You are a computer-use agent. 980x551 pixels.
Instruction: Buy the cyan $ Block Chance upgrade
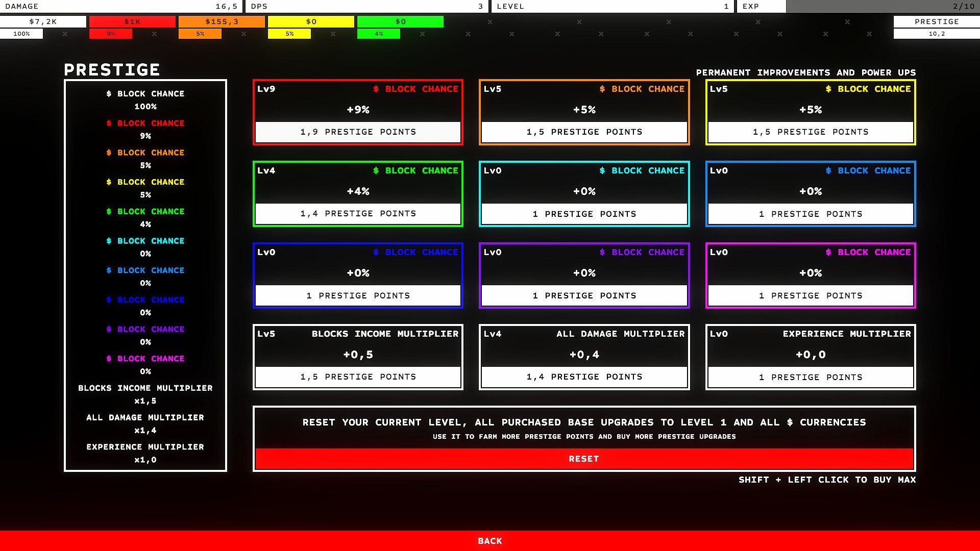click(x=584, y=214)
